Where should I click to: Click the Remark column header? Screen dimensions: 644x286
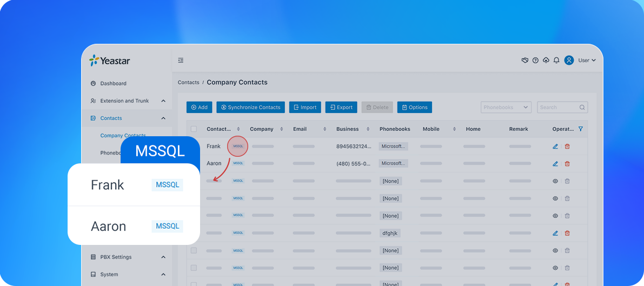click(519, 129)
